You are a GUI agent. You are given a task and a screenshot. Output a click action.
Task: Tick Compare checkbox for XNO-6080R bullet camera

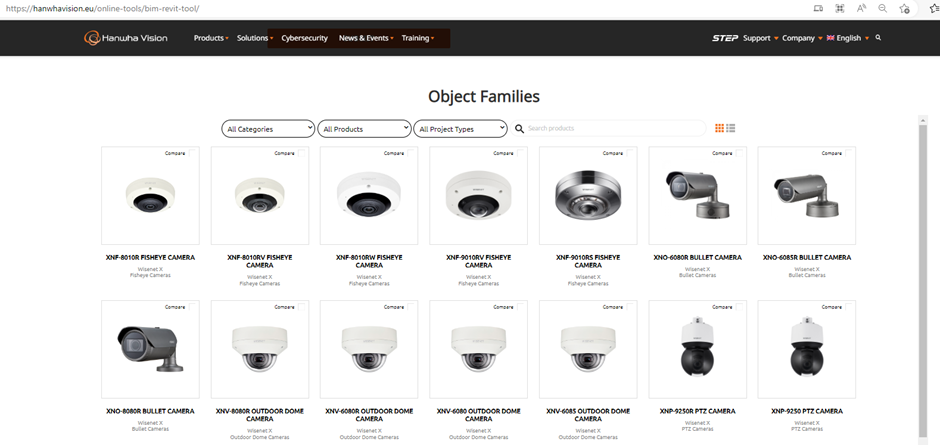tap(740, 153)
